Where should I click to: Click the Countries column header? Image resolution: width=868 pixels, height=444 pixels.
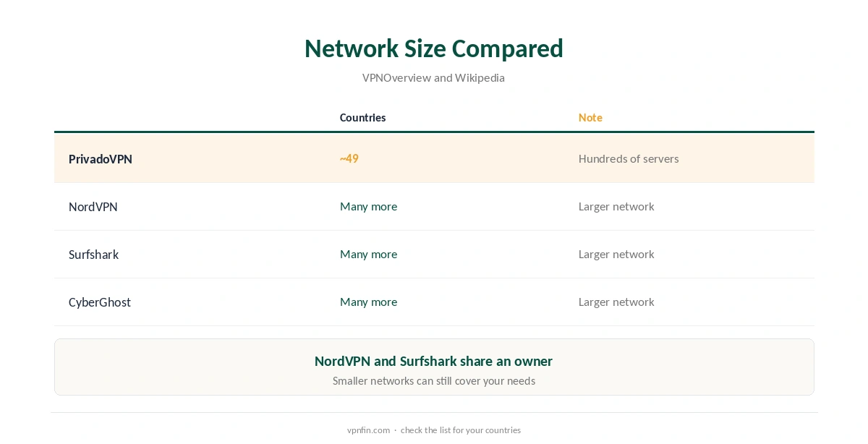(x=362, y=117)
